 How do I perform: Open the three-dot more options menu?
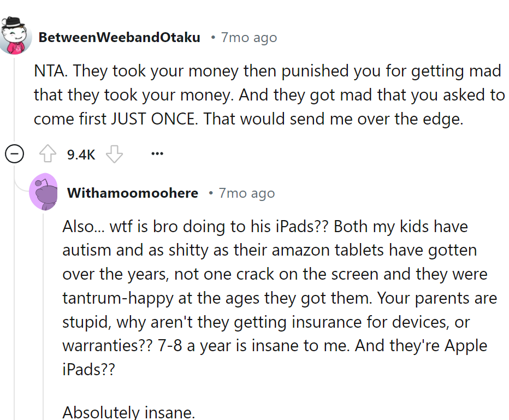pos(157,154)
